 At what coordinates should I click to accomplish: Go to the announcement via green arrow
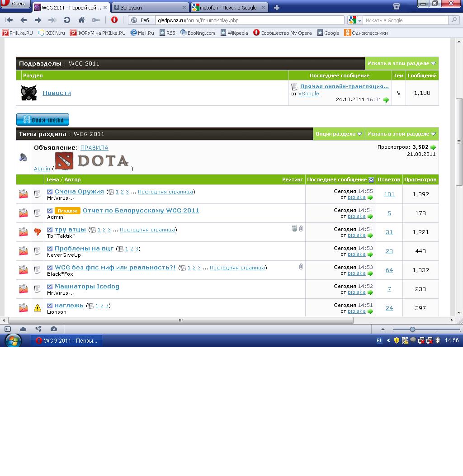[433, 147]
